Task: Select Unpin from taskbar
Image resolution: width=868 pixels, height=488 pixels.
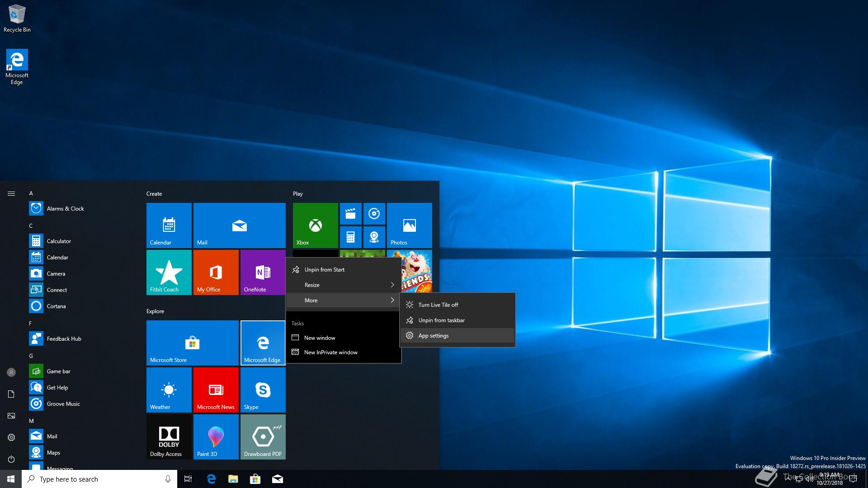Action: pos(458,320)
